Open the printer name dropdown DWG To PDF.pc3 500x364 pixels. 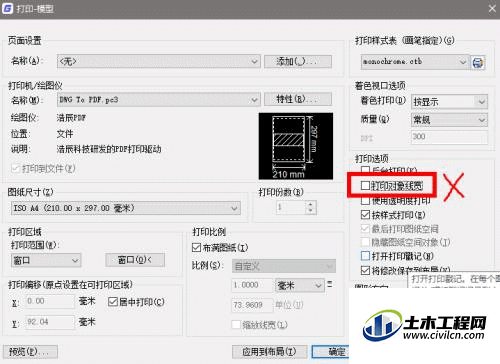click(158, 100)
